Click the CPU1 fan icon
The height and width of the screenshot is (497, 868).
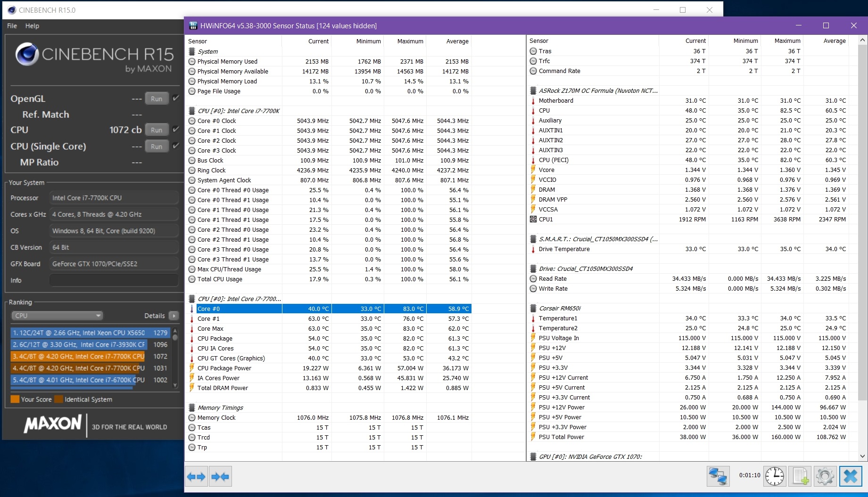point(533,219)
